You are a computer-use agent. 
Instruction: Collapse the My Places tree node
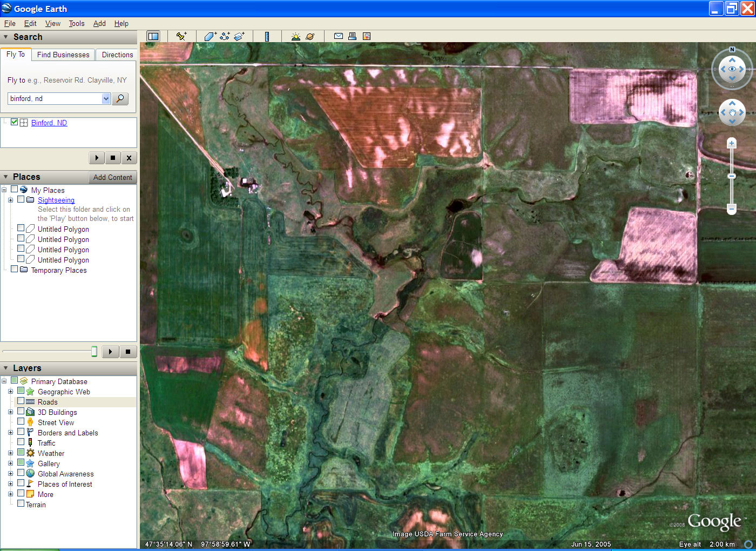coord(4,190)
